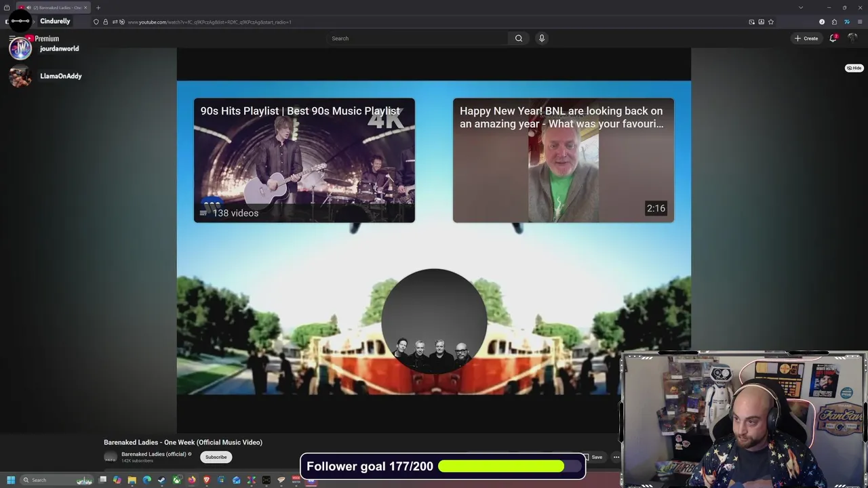868x488 pixels.
Task: Expand the list-all-tabs chevron
Action: click(x=801, y=7)
